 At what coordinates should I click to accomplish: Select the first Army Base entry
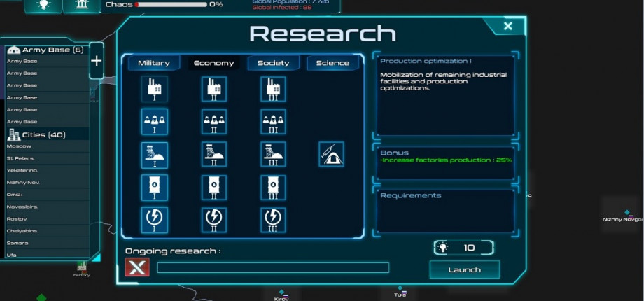48,62
